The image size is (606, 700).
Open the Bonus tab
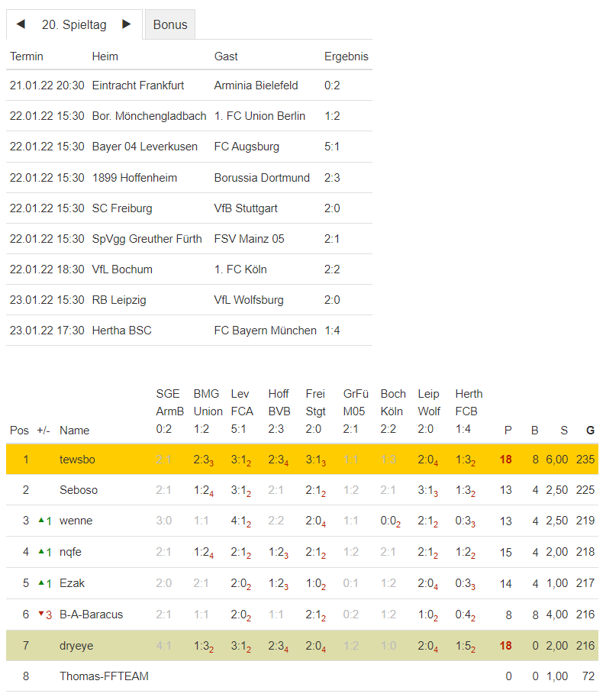(x=170, y=24)
